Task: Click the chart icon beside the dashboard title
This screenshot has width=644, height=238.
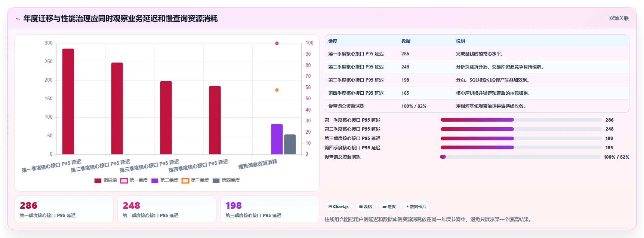Action: pyautogui.click(x=18, y=19)
